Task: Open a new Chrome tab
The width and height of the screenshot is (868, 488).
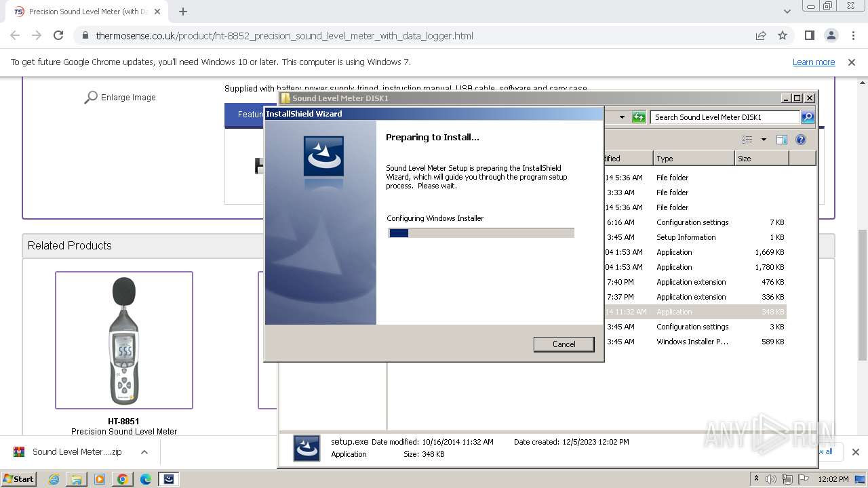Action: [x=183, y=12]
